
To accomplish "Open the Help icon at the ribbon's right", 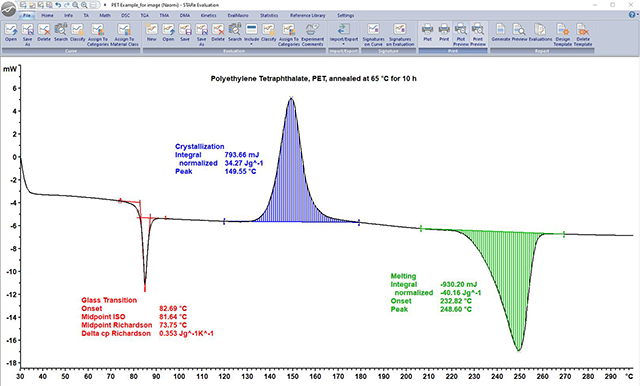I will [632, 15].
